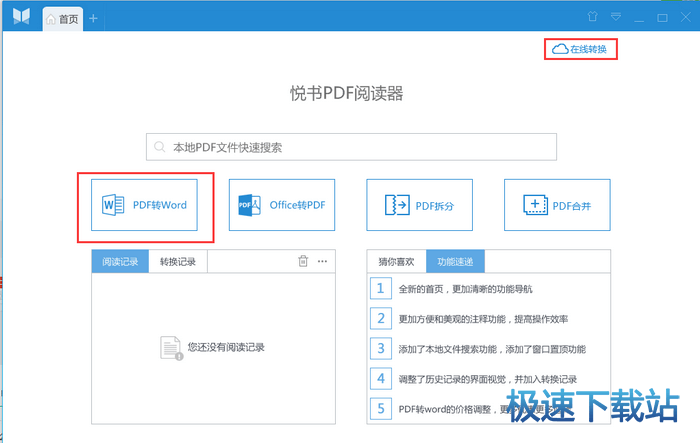Open the three-dot more options menu
Screen dimensions: 700x443
322,261
